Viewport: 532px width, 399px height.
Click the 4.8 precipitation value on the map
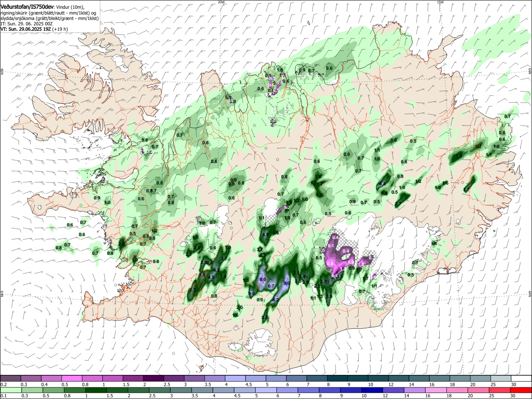pyautogui.click(x=266, y=234)
